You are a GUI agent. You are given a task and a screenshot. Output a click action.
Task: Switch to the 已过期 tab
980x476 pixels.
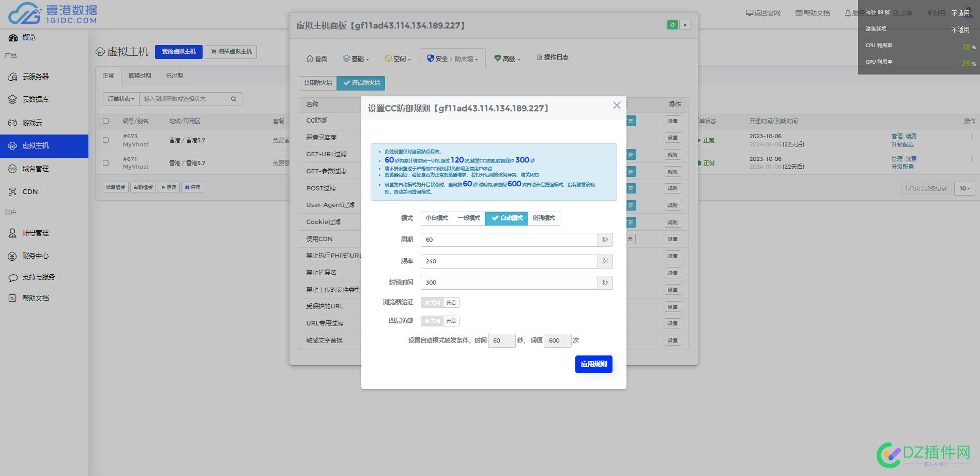(175, 76)
